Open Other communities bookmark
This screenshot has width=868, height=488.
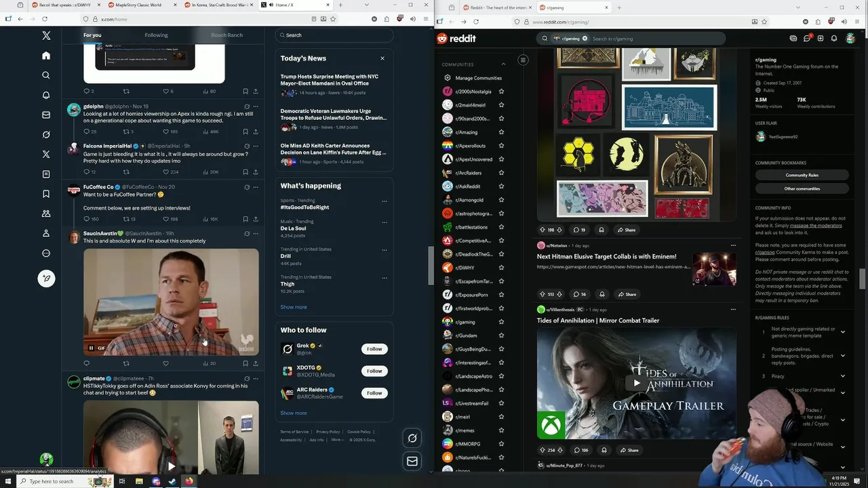click(802, 188)
